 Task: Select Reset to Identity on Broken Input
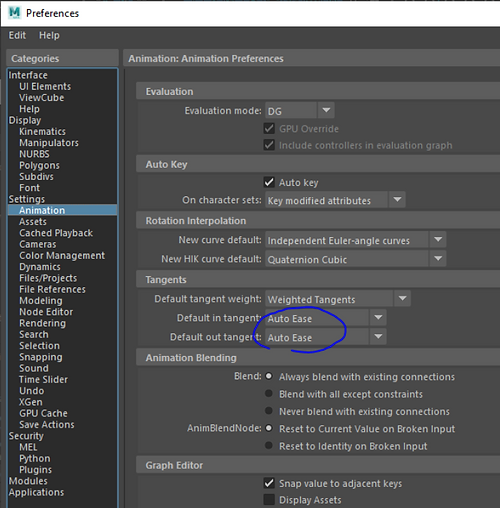pos(269,446)
